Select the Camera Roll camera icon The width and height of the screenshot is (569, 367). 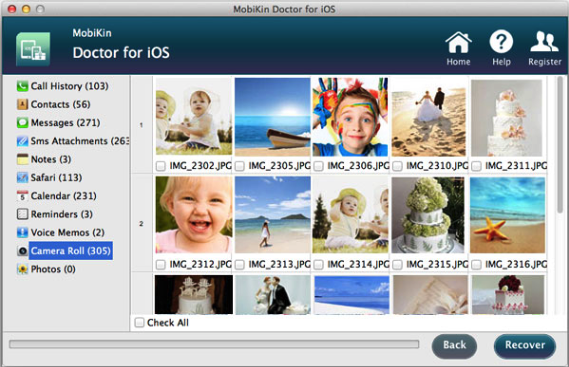(22, 251)
